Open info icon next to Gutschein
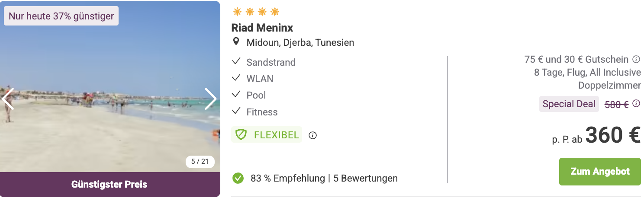The width and height of the screenshot is (644, 198). click(636, 59)
